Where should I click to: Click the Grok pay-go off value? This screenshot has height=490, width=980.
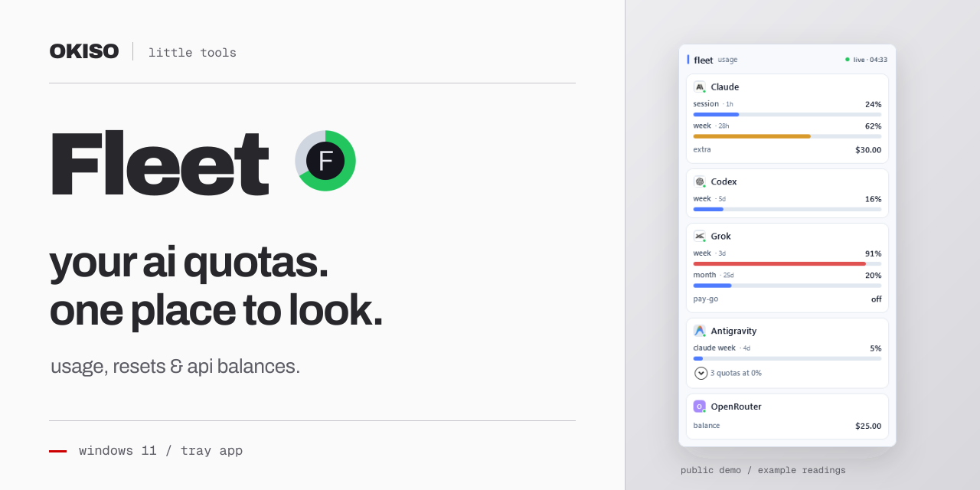(876, 299)
